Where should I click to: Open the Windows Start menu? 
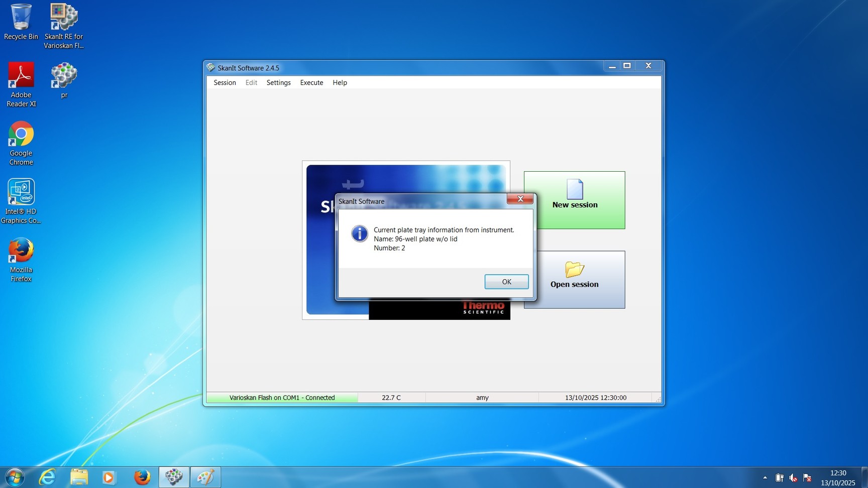pos(15,477)
